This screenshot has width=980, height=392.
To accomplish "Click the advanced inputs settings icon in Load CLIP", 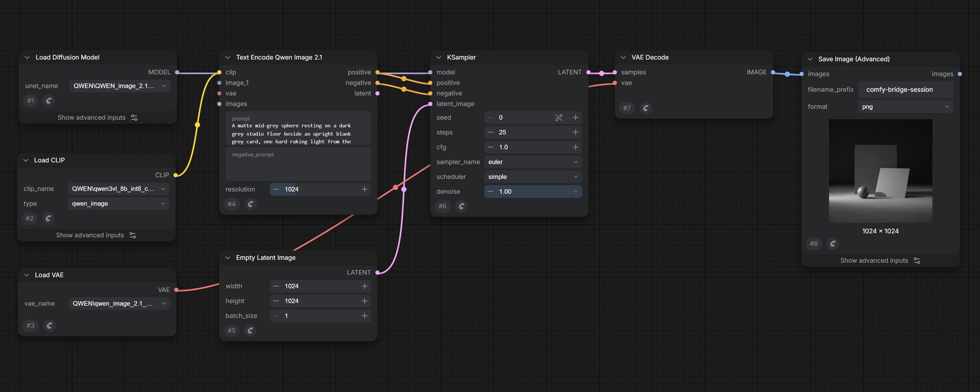I will [133, 235].
